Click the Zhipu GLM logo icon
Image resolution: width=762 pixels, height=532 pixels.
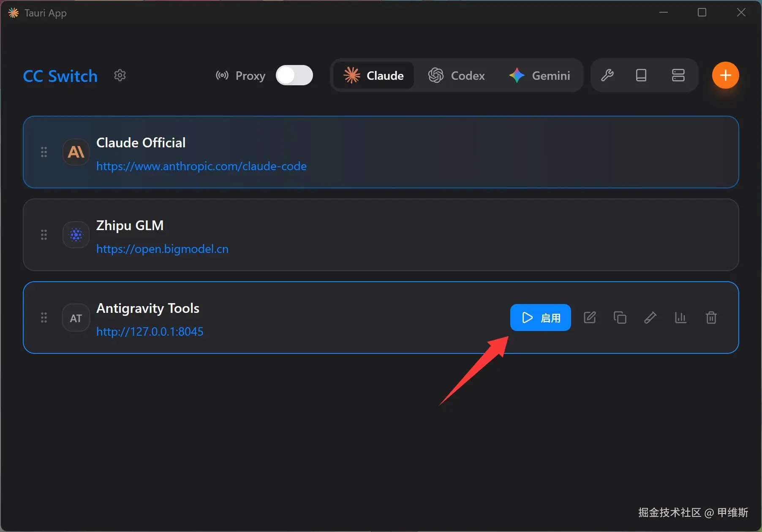pyautogui.click(x=76, y=235)
